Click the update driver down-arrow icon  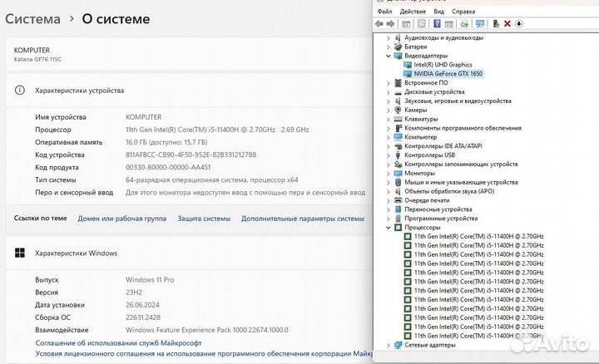[x=519, y=23]
